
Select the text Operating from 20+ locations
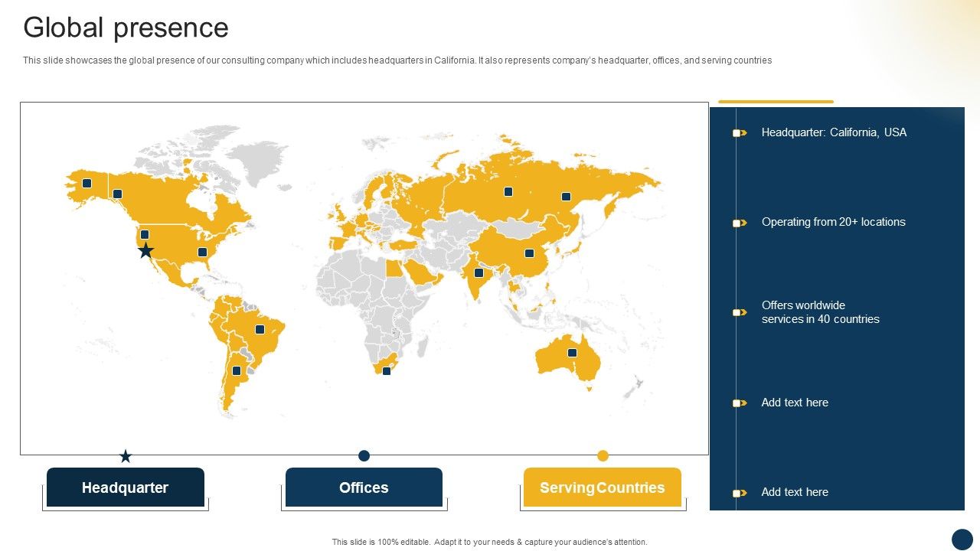pyautogui.click(x=833, y=222)
